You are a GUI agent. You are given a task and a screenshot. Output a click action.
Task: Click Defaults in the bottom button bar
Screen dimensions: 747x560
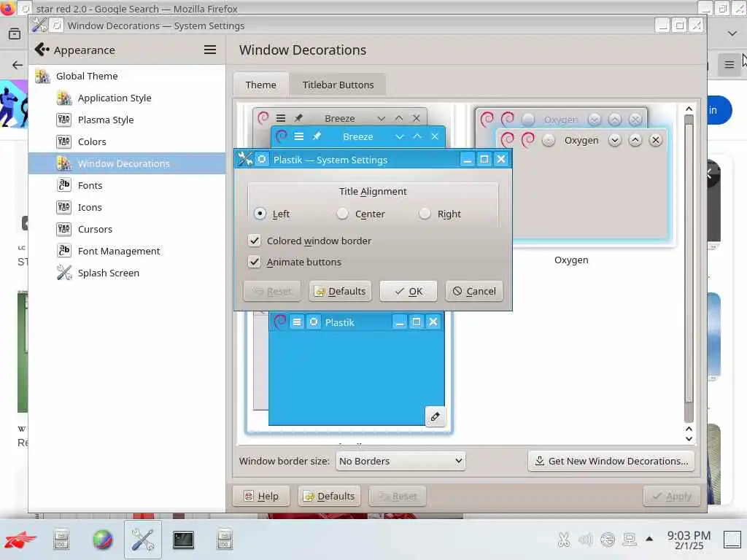[x=329, y=496]
